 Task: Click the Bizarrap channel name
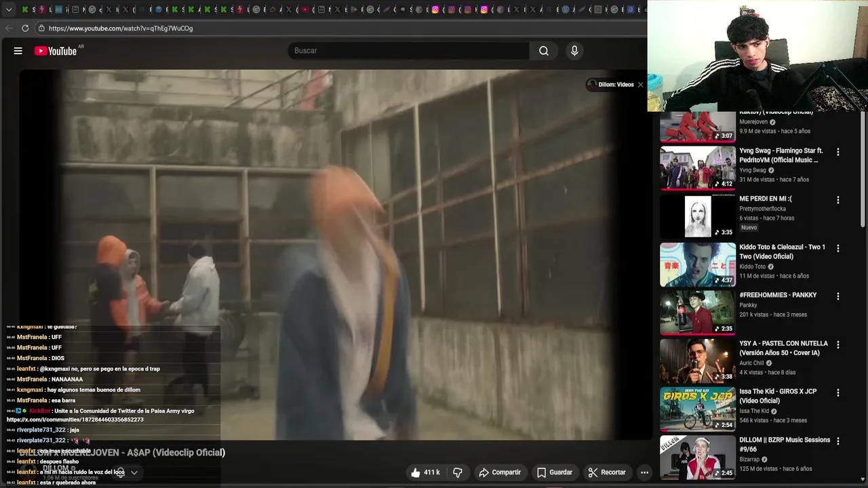point(749,459)
